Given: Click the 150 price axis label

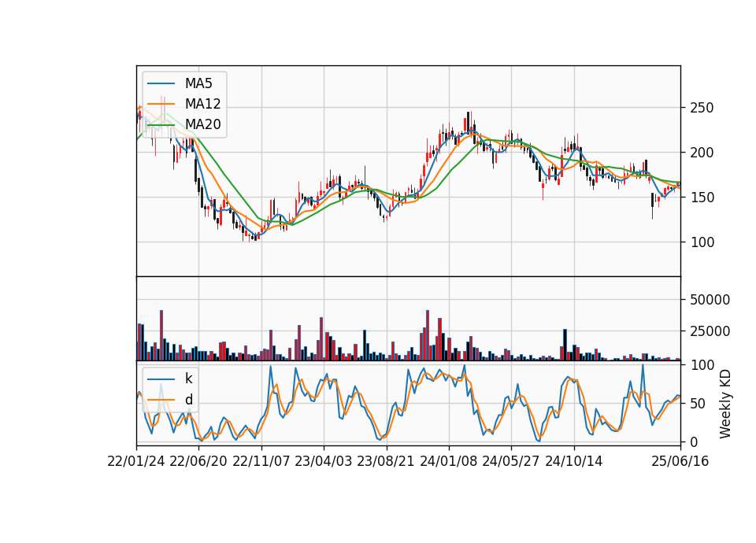Looking at the screenshot, I should [702, 198].
